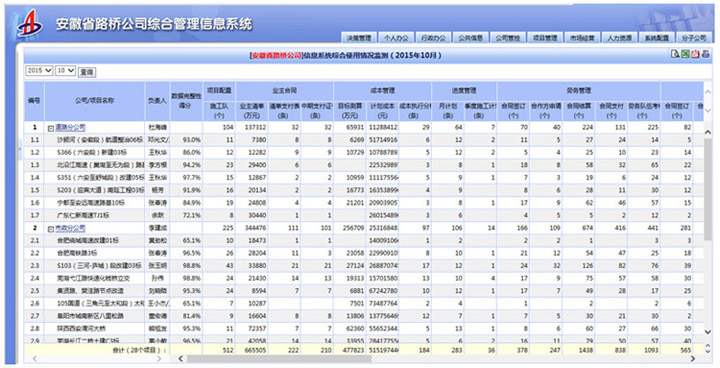Switch to the 决策管理 tab

click(359, 38)
